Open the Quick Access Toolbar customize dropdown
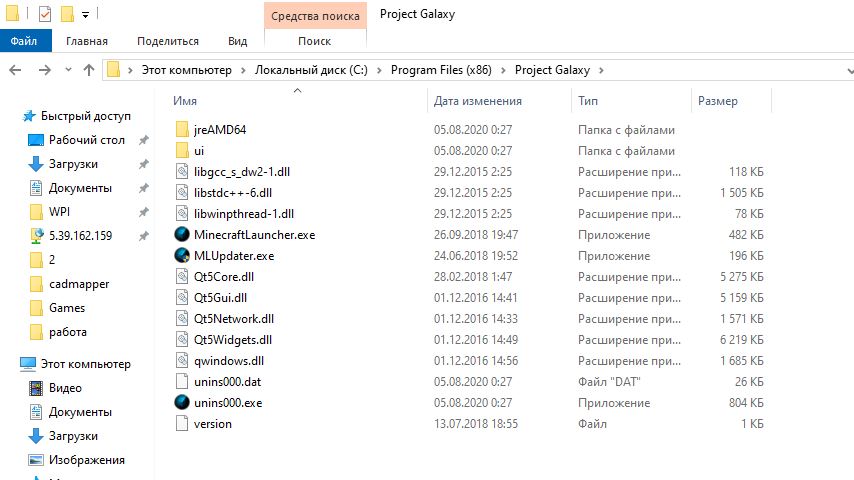 [x=86, y=15]
